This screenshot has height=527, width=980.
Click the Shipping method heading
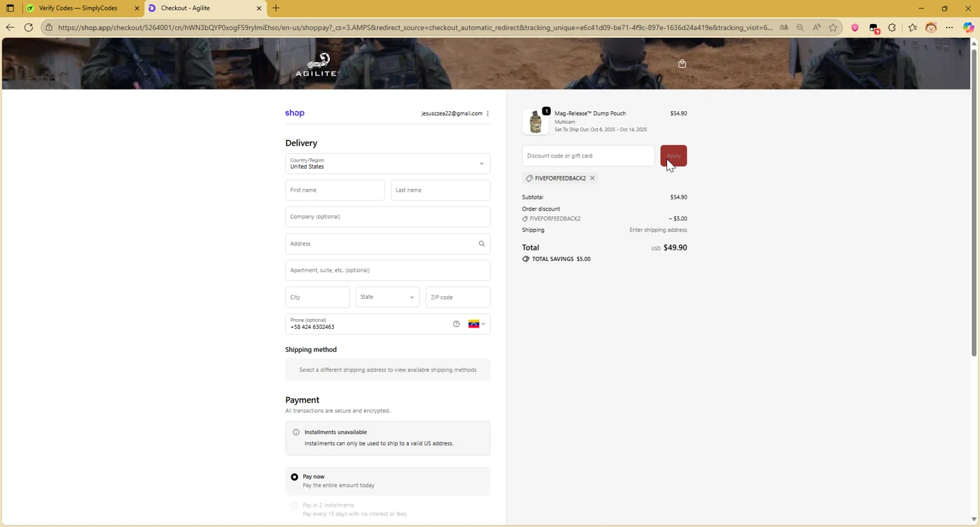click(311, 350)
